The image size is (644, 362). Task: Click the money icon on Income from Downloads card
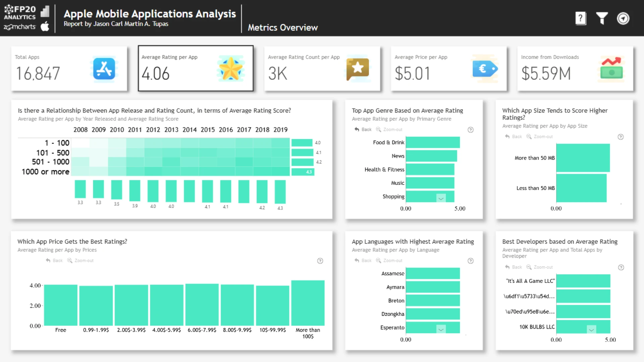[x=611, y=69]
